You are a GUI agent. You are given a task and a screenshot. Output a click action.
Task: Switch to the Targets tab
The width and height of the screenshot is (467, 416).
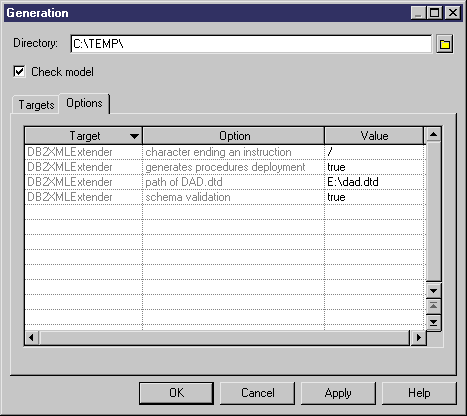point(36,105)
